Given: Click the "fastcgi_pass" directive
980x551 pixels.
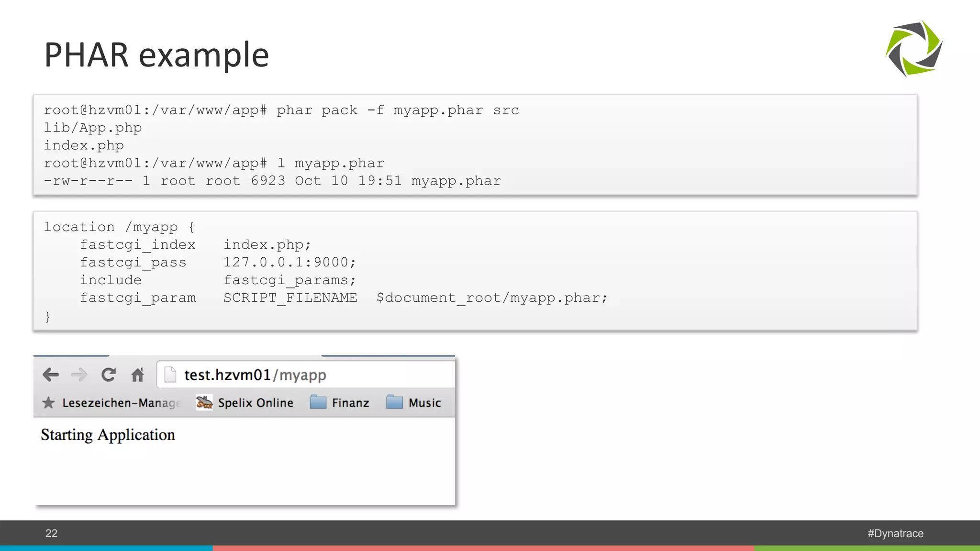Looking at the screenshot, I should point(133,263).
